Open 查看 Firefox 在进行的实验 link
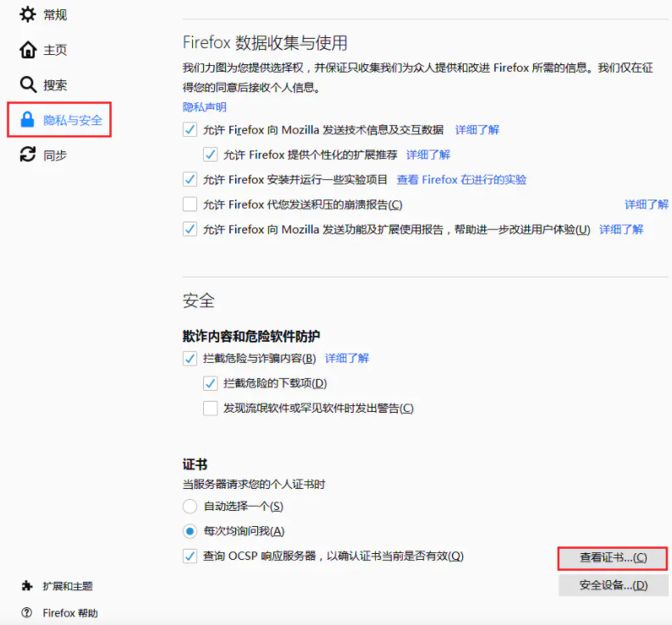Screen dimensions: 672x625 pos(461,179)
